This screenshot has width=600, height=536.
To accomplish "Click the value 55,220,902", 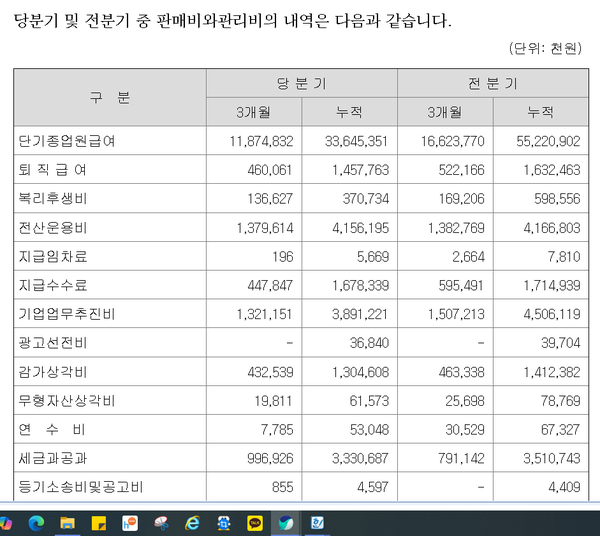I will (x=548, y=142).
